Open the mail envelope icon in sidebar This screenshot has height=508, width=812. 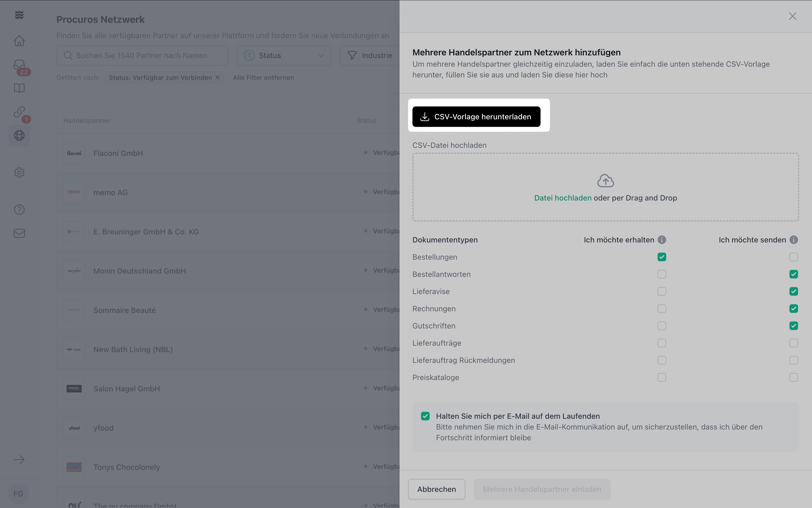pyautogui.click(x=19, y=233)
